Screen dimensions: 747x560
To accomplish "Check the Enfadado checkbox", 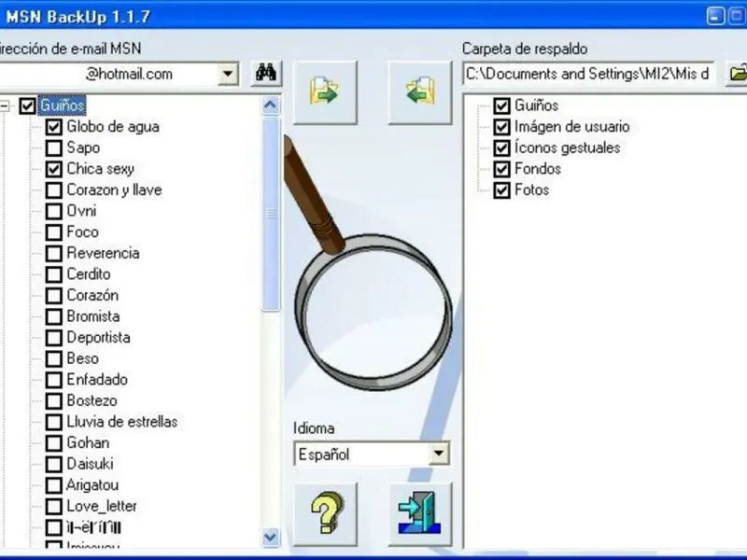I will [x=54, y=380].
